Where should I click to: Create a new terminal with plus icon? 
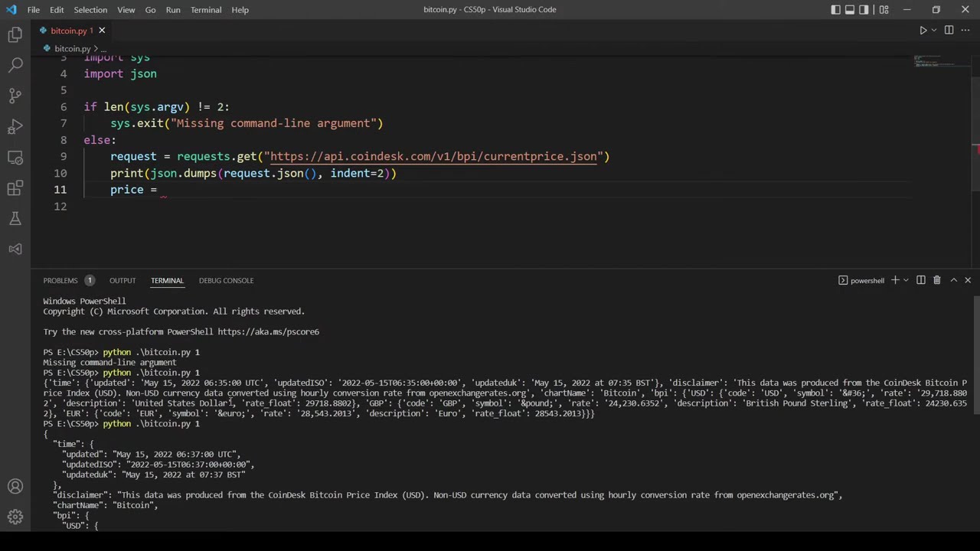click(895, 280)
